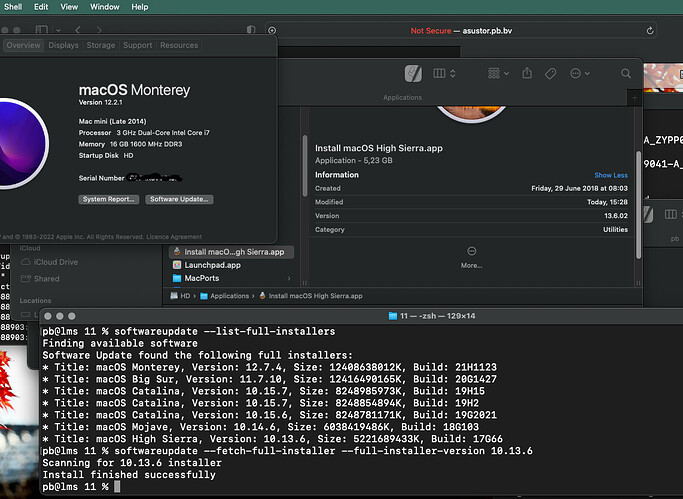Click the Finder preview pane scrollbar
This screenshot has width=683, height=499.
point(639,205)
